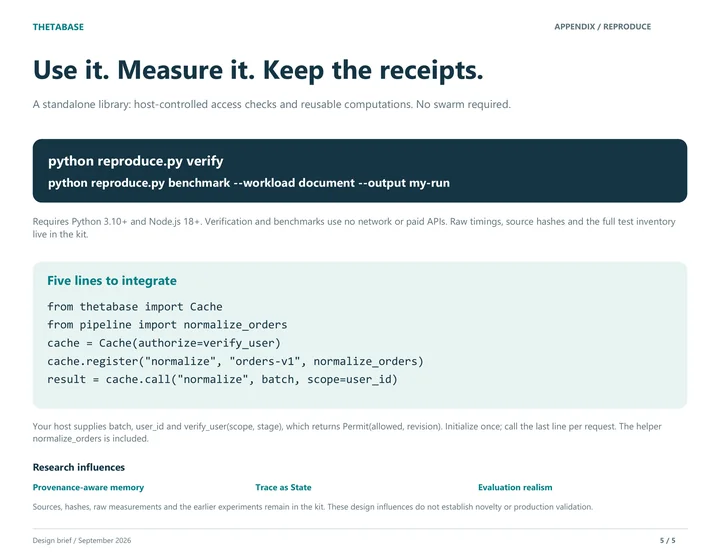Click the 'Research influences' heading

coord(79,467)
